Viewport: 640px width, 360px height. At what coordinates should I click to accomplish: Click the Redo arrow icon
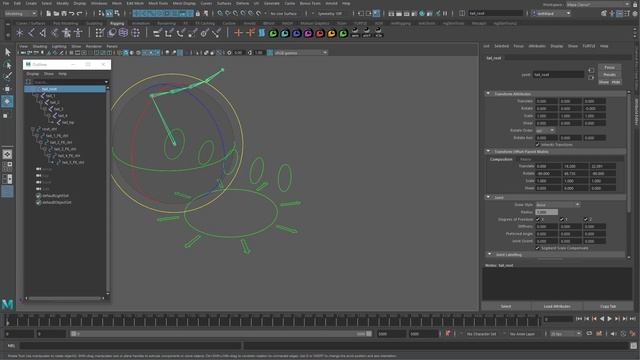[80, 13]
